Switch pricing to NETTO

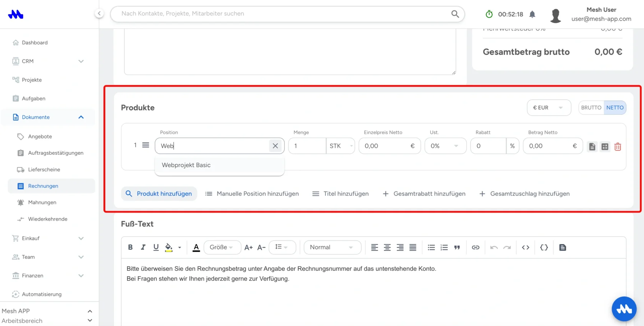[615, 108]
